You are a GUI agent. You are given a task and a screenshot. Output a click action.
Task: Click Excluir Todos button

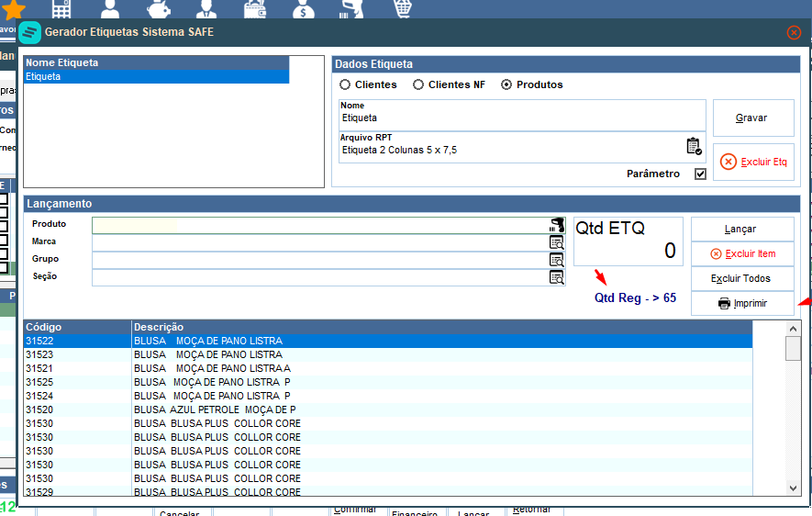(x=742, y=279)
